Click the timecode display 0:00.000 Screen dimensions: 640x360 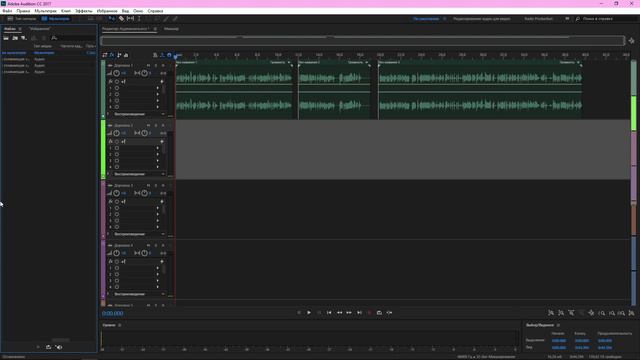113,313
